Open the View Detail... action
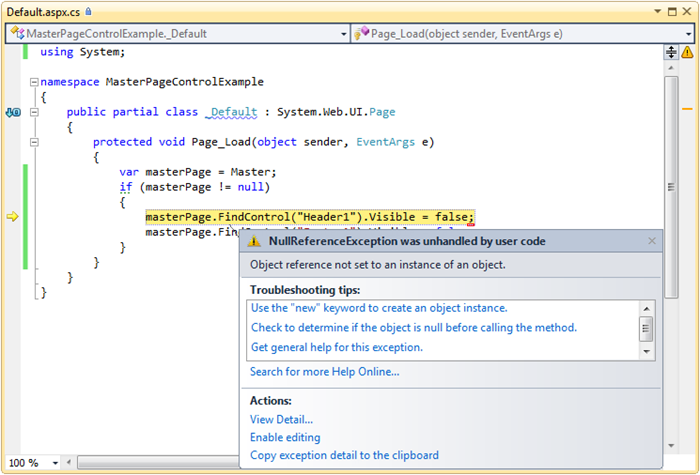Viewport: 700px width, 475px height. click(x=281, y=420)
